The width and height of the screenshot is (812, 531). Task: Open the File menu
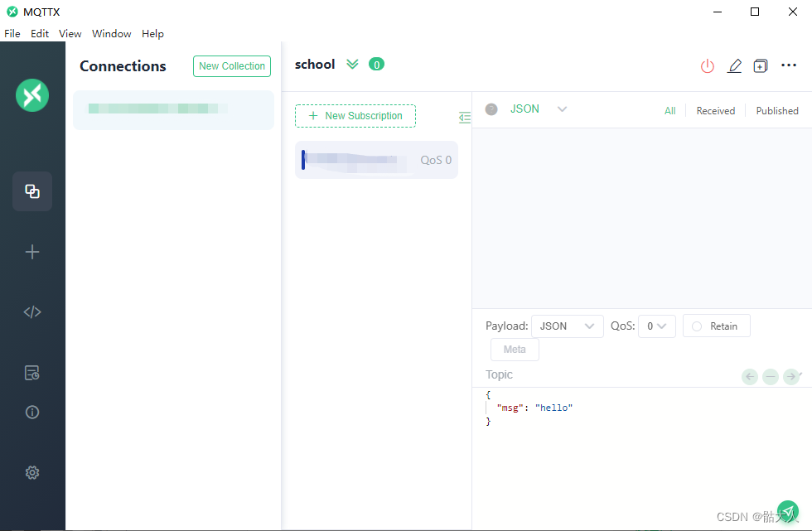point(12,34)
